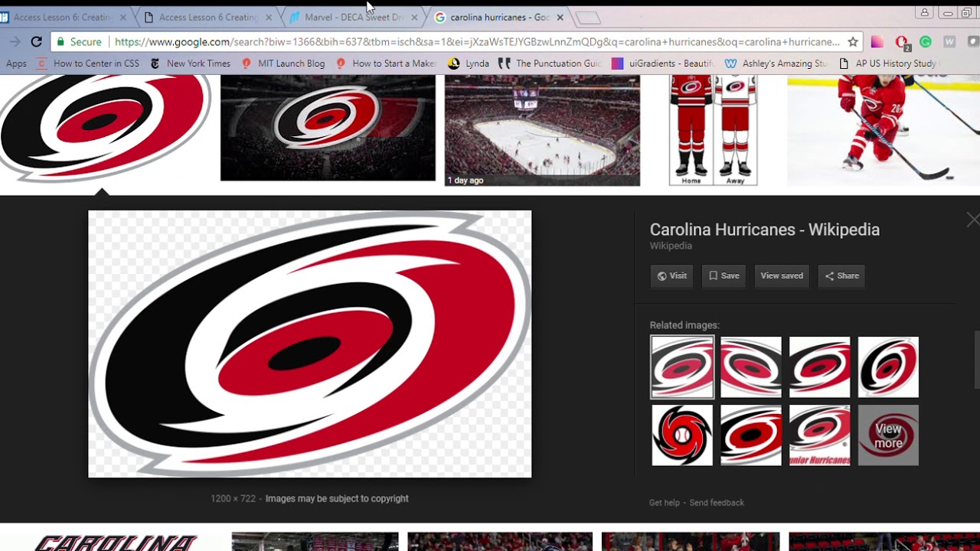The image size is (980, 551).
Task: Open View saved images
Action: pyautogui.click(x=782, y=276)
